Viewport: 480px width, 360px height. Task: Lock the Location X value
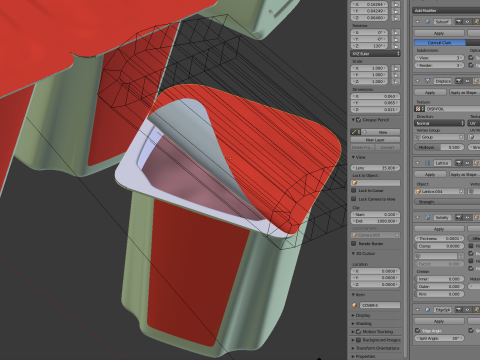click(395, 4)
